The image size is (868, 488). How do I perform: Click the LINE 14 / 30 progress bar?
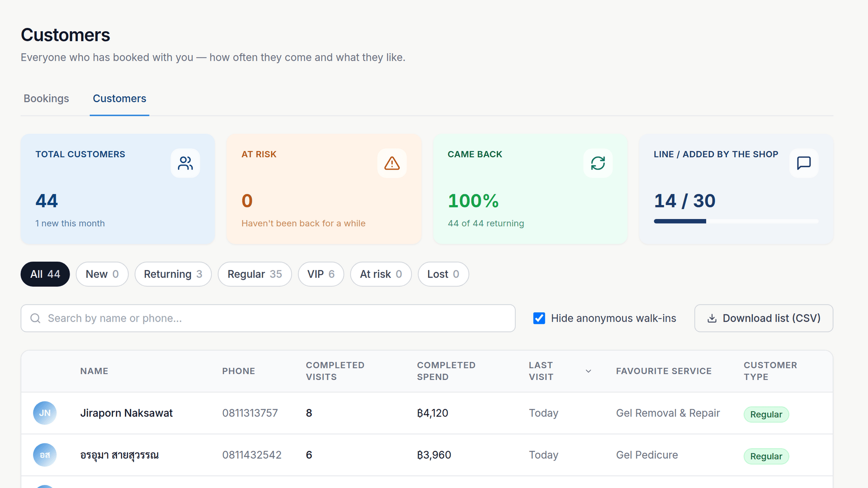pos(736,221)
